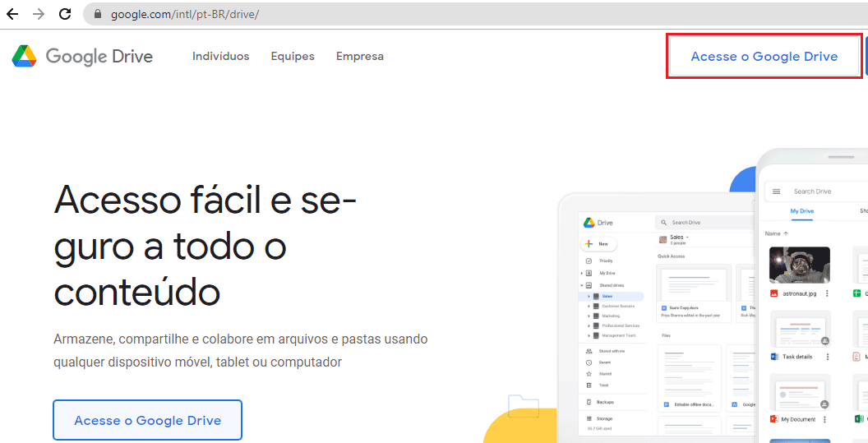Open the Indivíduos menu item
This screenshot has width=868, height=443.
pos(220,57)
